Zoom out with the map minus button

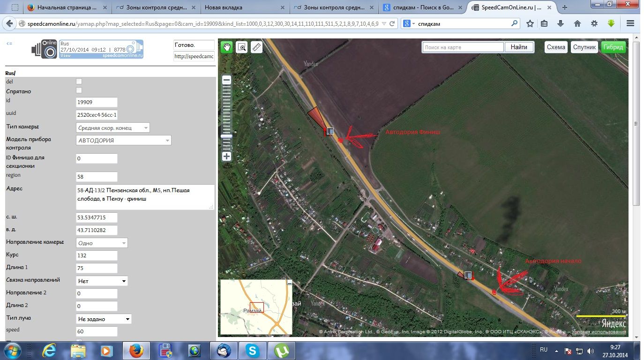point(226,80)
